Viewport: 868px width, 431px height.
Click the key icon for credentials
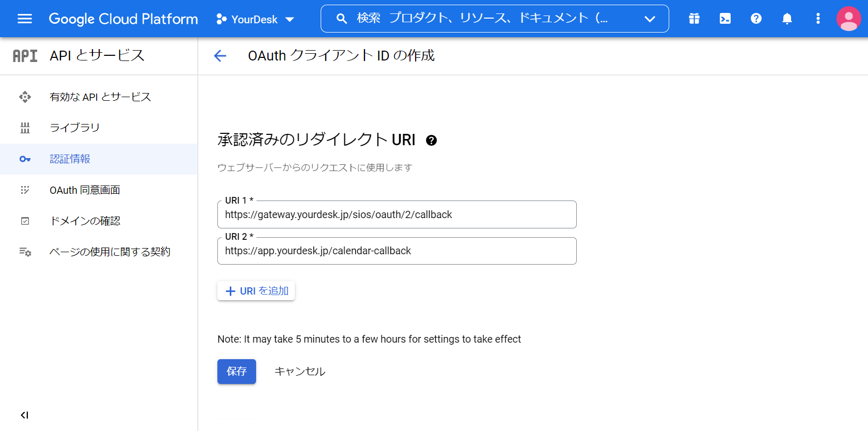tap(25, 159)
